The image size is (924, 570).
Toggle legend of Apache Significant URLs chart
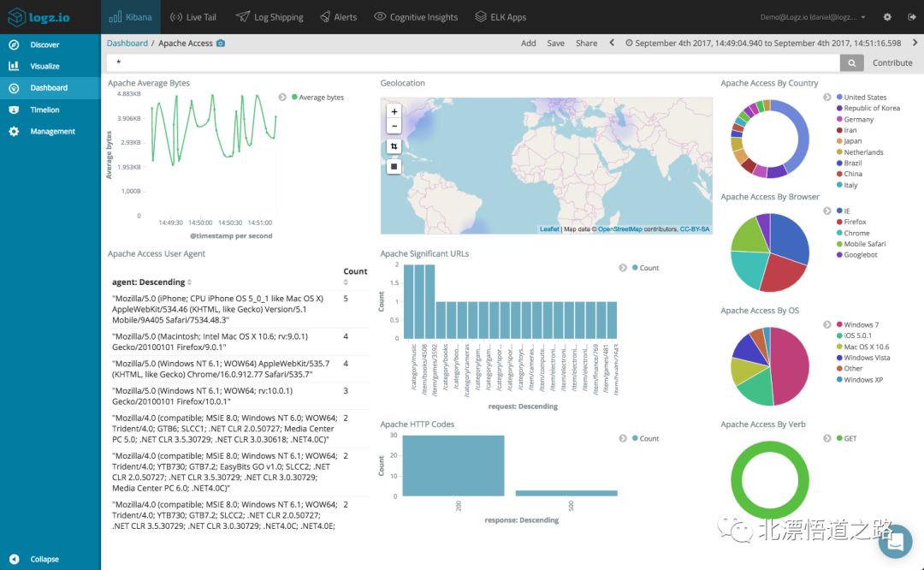coord(622,268)
